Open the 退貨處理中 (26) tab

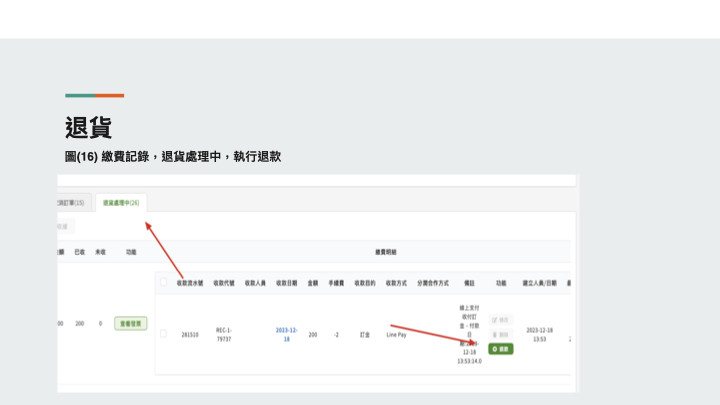pyautogui.click(x=120, y=202)
